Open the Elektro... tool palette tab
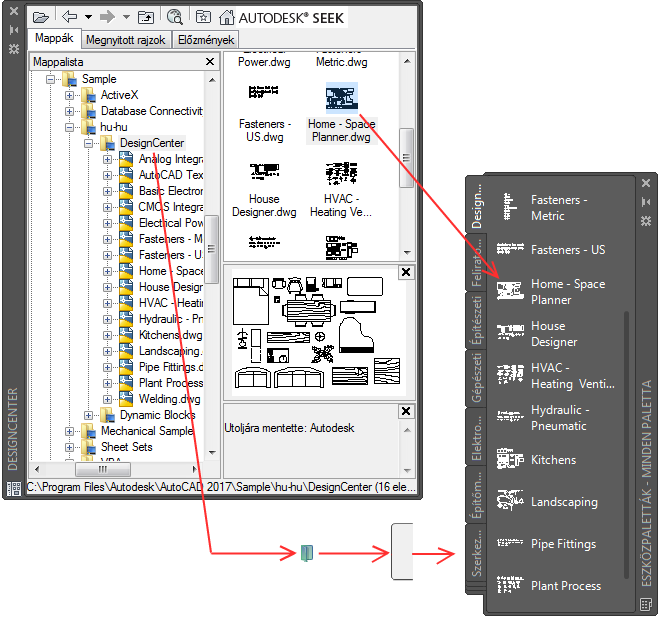Screen dimensions: 659x617 [477, 437]
